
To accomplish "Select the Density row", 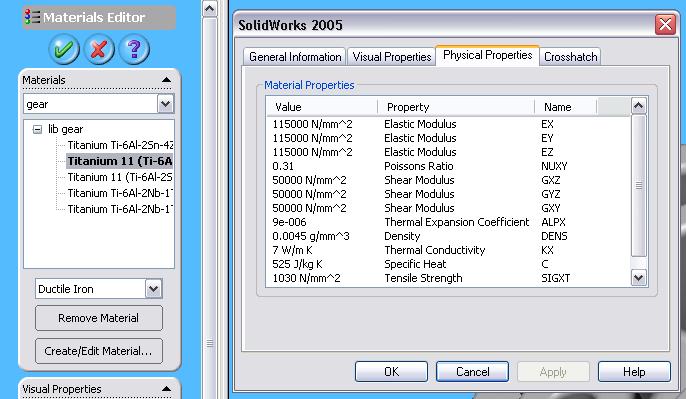I will coord(448,236).
